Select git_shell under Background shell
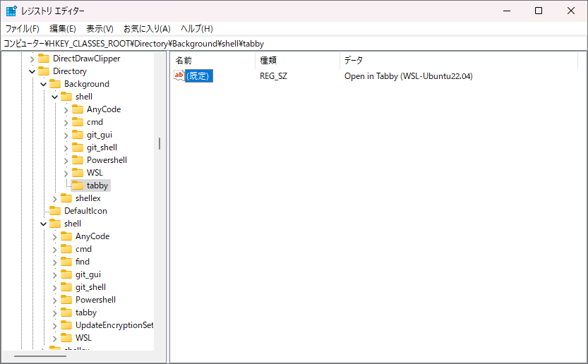588x364 pixels. pos(102,147)
